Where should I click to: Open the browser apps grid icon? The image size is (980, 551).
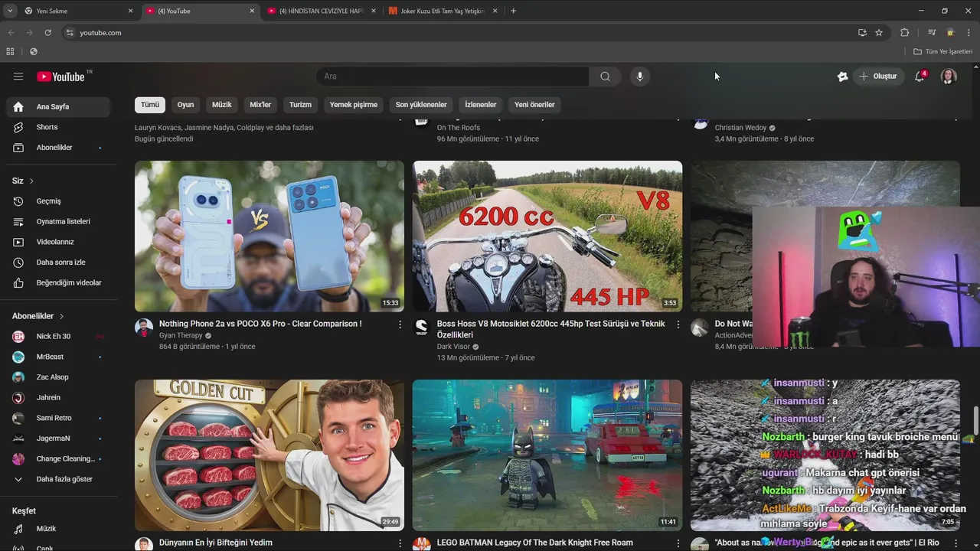click(x=10, y=51)
